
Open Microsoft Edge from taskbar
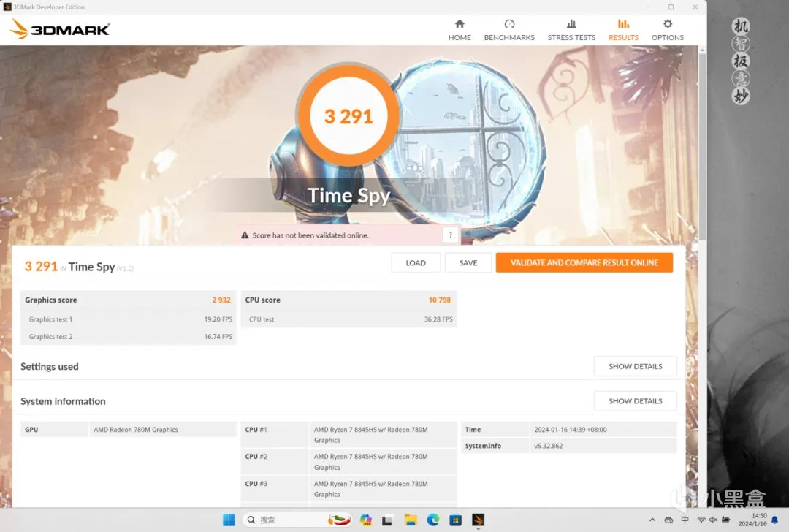click(x=432, y=520)
